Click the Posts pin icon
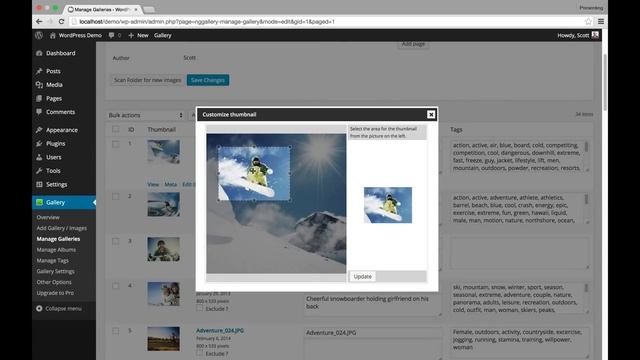 39,71
